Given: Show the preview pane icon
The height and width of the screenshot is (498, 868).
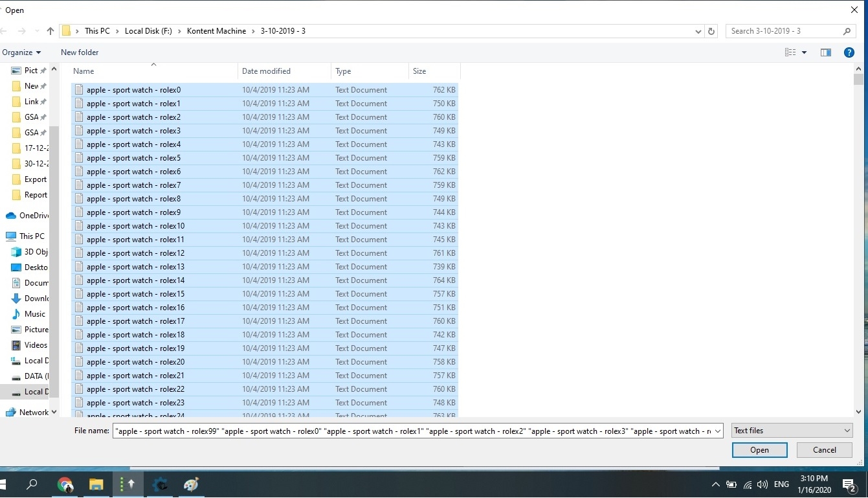Looking at the screenshot, I should [825, 52].
